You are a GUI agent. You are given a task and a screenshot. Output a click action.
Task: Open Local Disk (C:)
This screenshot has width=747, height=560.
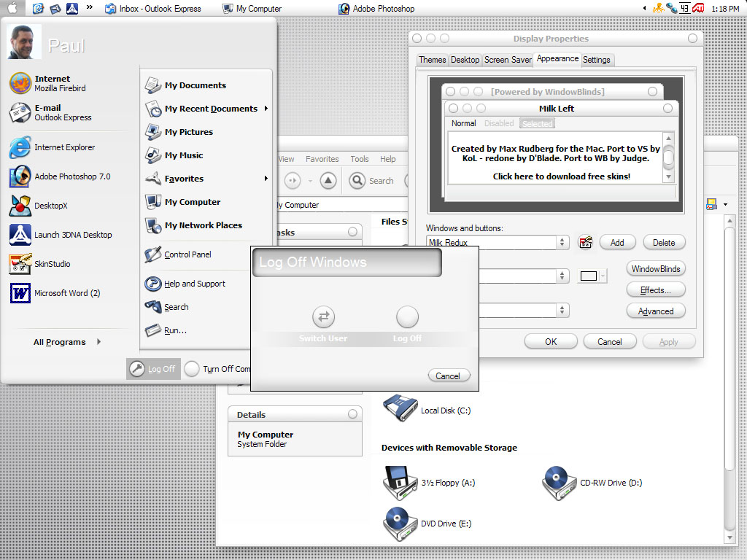click(427, 409)
